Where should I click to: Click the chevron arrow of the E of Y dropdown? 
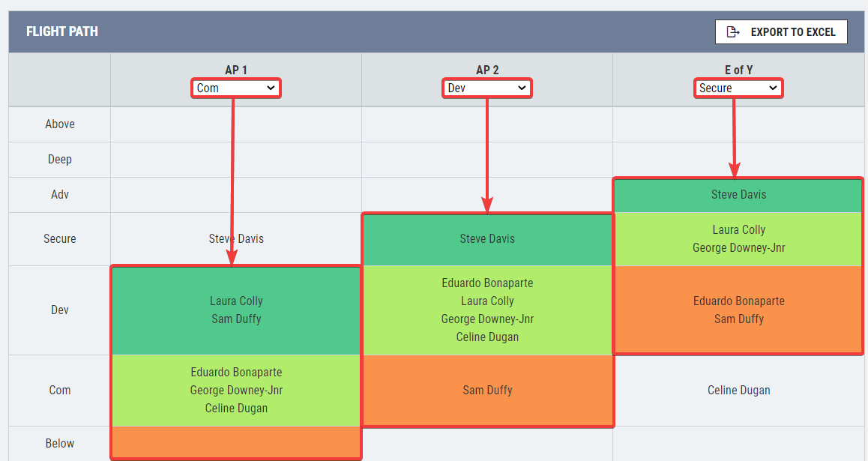pyautogui.click(x=774, y=88)
